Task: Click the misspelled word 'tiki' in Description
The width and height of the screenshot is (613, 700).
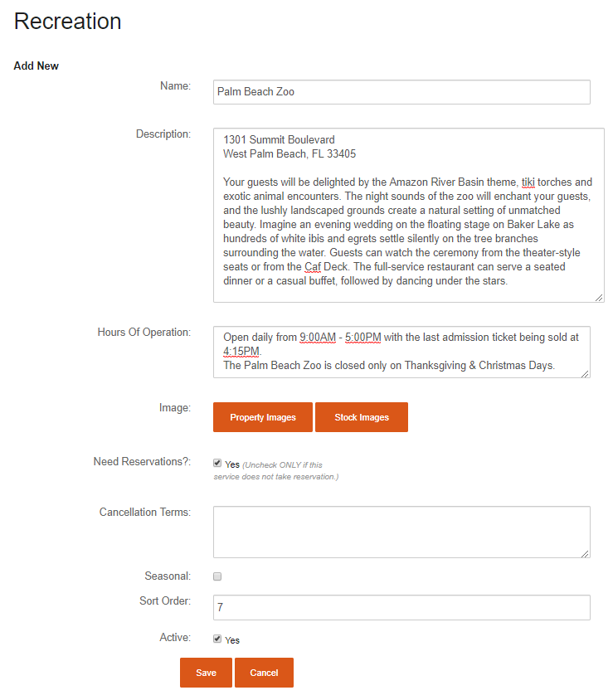Action: (x=528, y=182)
